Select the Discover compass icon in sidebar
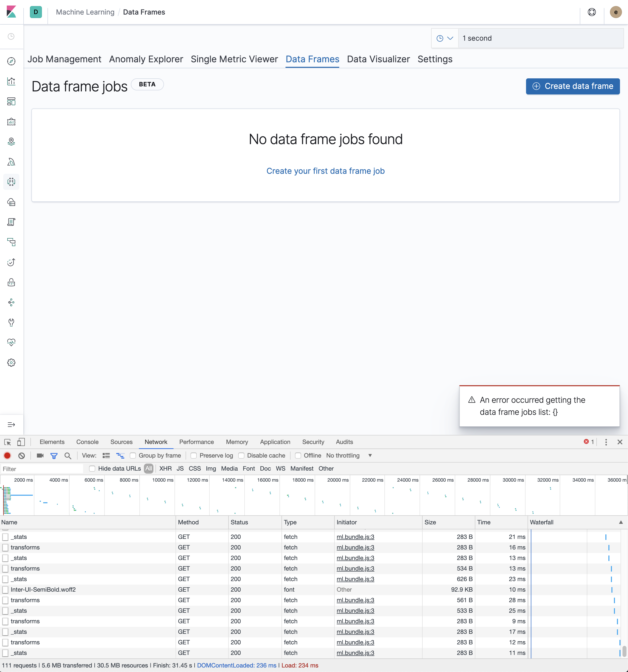 (x=11, y=62)
